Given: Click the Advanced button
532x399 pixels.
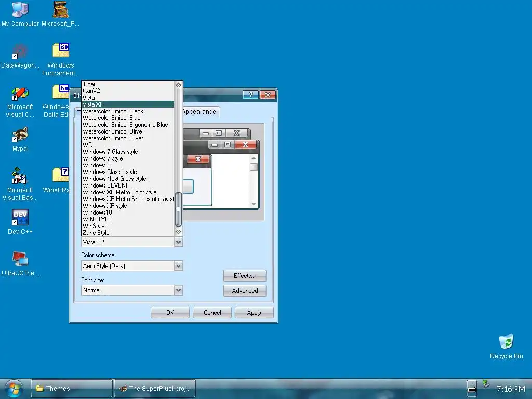Looking at the screenshot, I should [x=245, y=291].
